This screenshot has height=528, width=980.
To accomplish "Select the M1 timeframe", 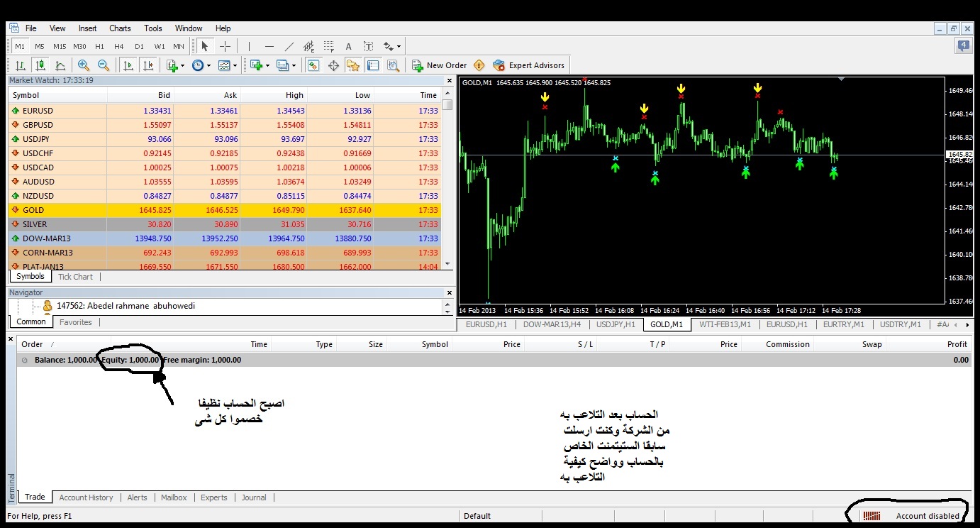I will coord(20,46).
